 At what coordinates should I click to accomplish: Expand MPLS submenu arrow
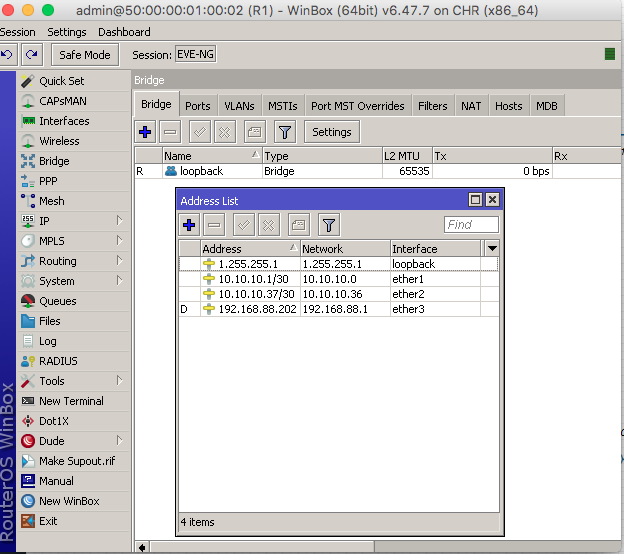click(x=119, y=240)
